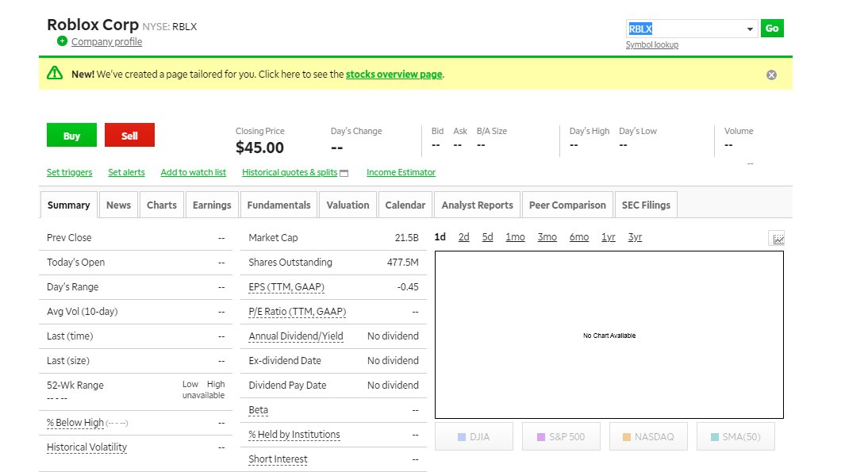This screenshot has width=868, height=472.
Task: Select the 2d chart range
Action: [464, 237]
